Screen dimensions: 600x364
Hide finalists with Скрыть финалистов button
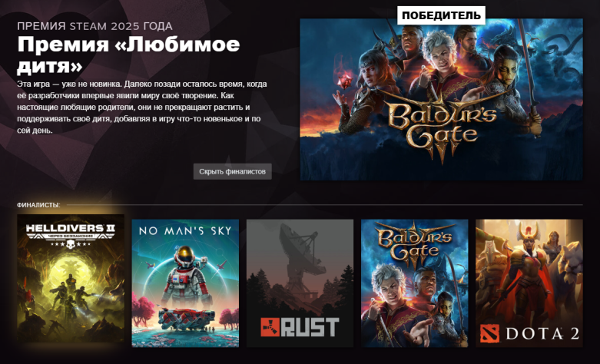click(x=232, y=172)
